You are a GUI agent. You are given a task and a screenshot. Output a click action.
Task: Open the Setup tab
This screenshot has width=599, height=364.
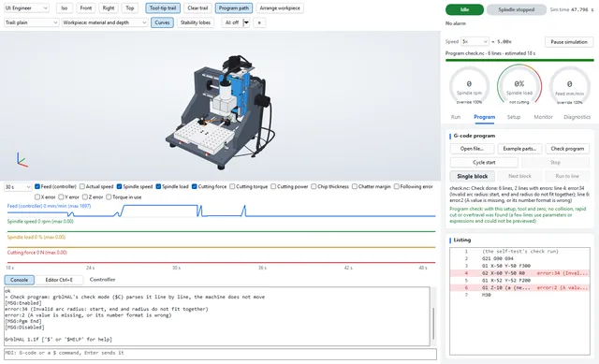coord(514,117)
